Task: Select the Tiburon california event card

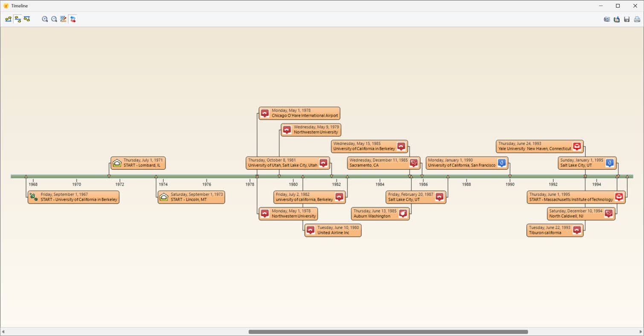Action: (555, 230)
